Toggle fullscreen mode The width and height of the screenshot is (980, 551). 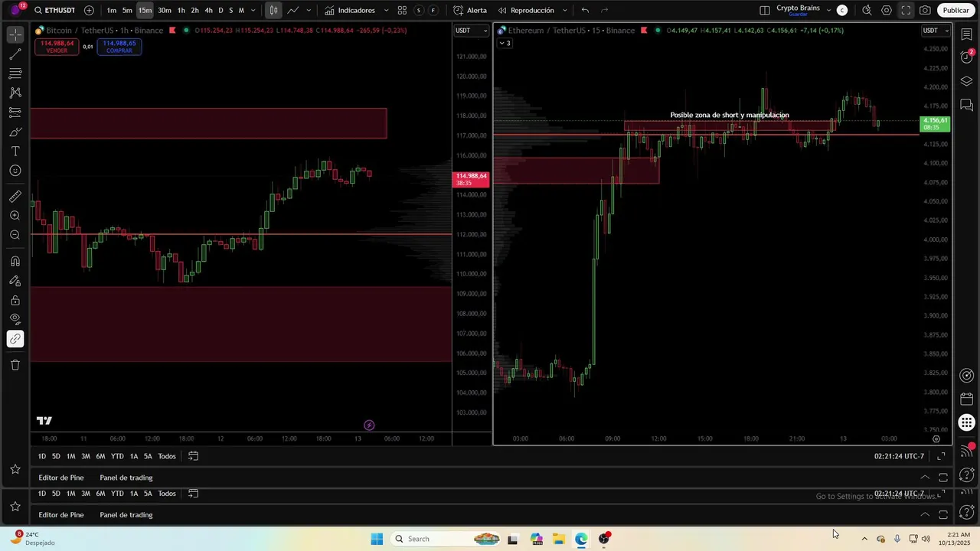click(x=906, y=10)
